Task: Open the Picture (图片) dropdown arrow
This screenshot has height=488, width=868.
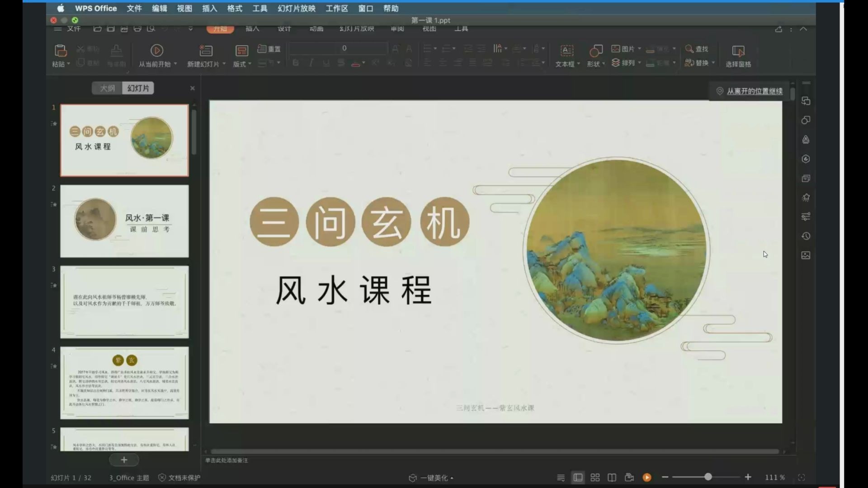Action: [639, 49]
